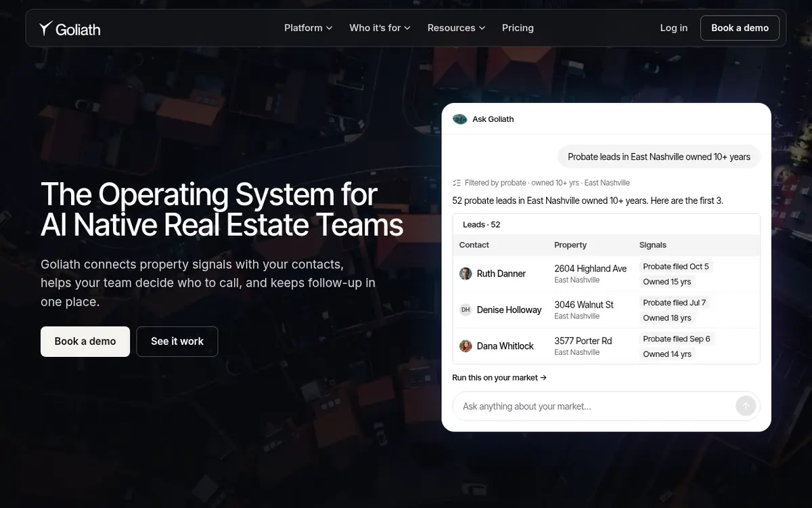Click the Probate leads in East Nashville message

(x=659, y=156)
